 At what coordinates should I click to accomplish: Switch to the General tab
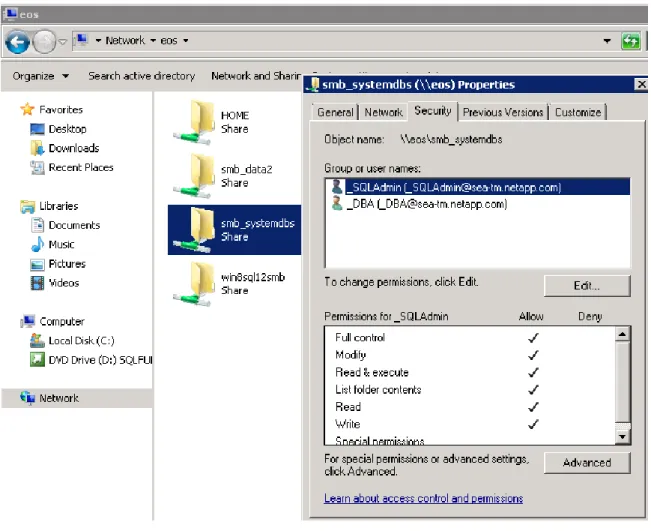335,112
